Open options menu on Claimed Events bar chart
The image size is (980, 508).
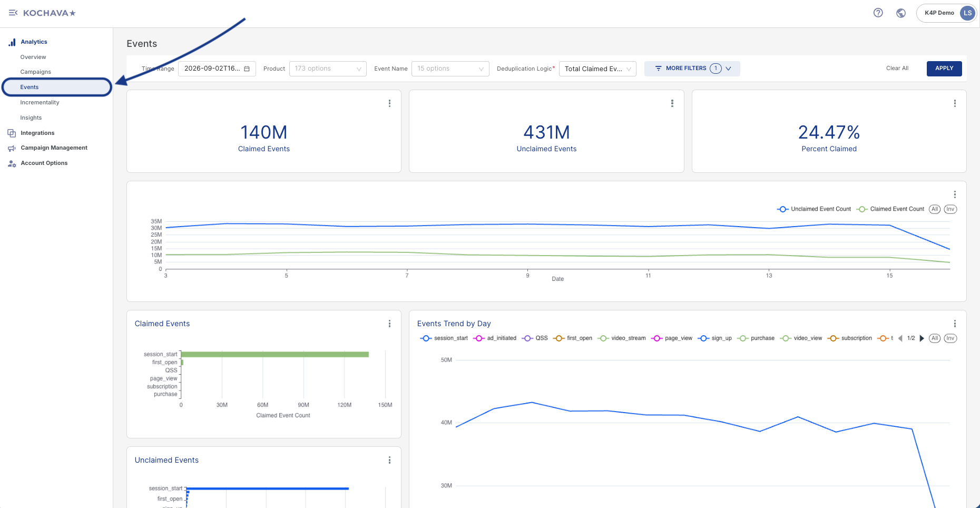point(389,324)
